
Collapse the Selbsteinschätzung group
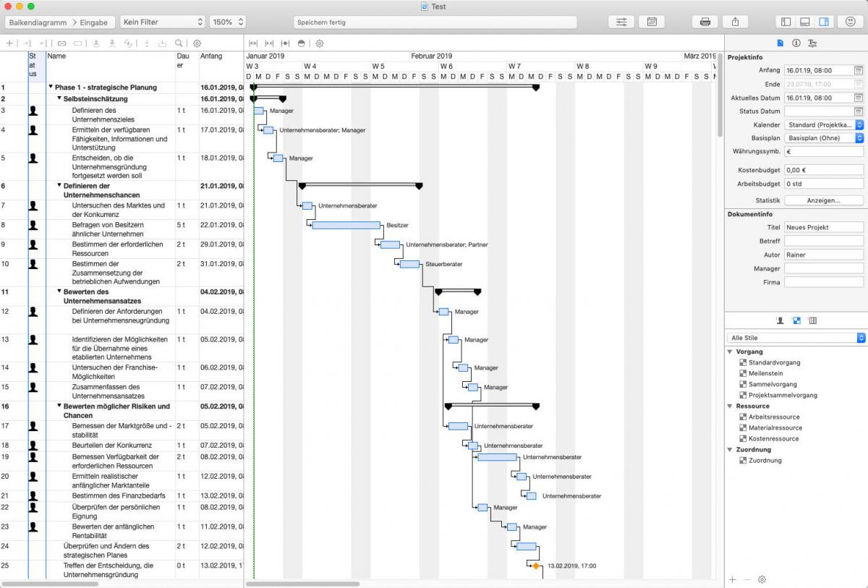(x=59, y=98)
